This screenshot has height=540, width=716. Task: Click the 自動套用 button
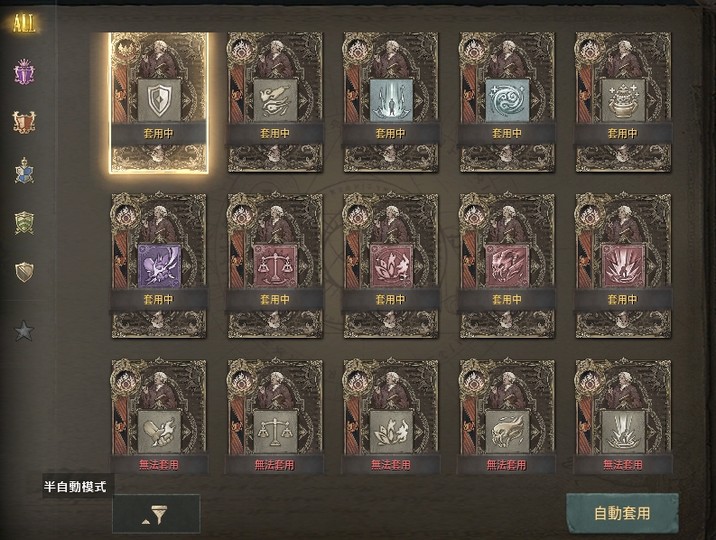[x=622, y=513]
